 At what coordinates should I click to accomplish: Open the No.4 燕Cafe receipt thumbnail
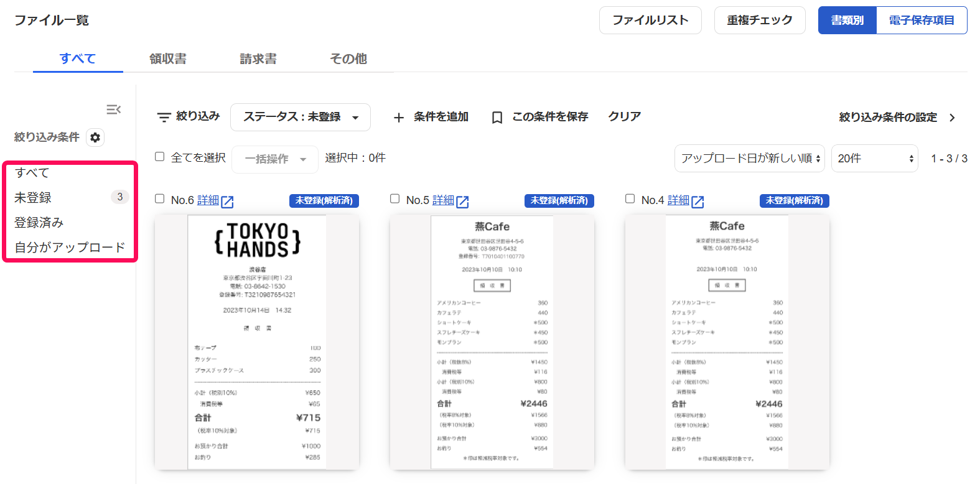(x=727, y=342)
